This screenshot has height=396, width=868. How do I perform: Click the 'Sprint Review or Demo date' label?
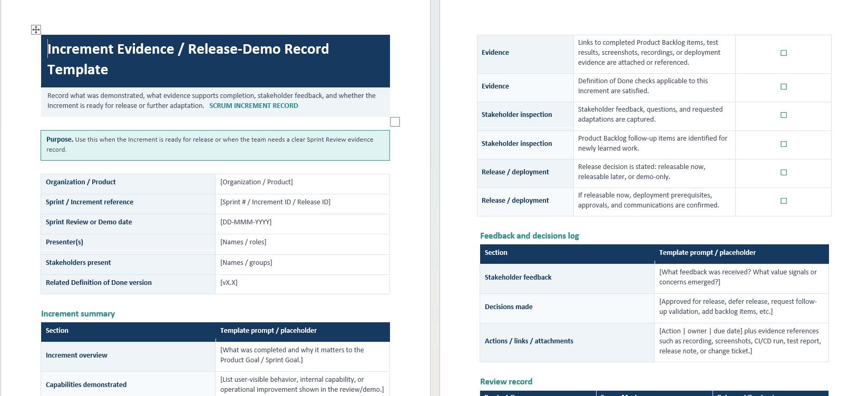point(89,222)
